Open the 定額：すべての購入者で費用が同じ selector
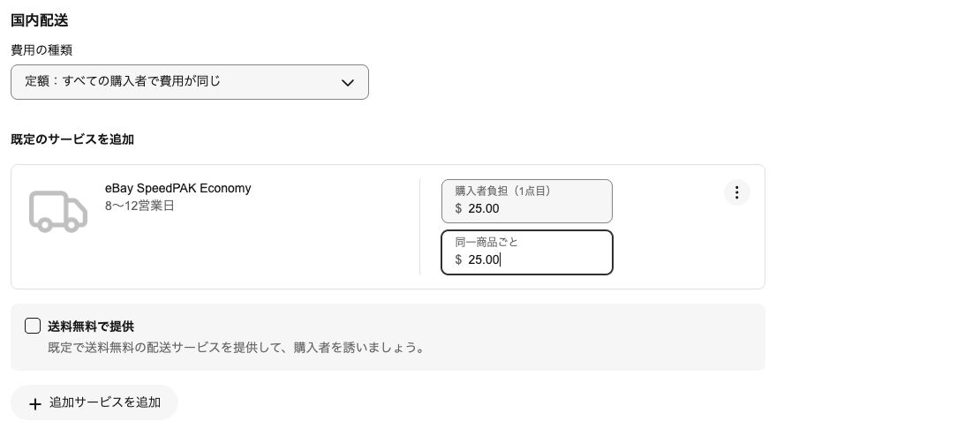Image resolution: width=980 pixels, height=436 pixels. pyautogui.click(x=189, y=82)
